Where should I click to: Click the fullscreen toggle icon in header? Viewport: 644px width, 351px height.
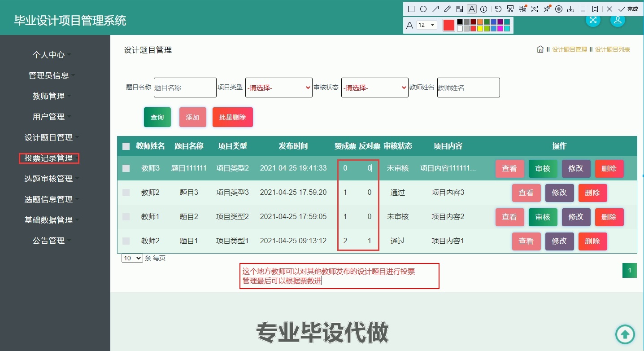593,20
